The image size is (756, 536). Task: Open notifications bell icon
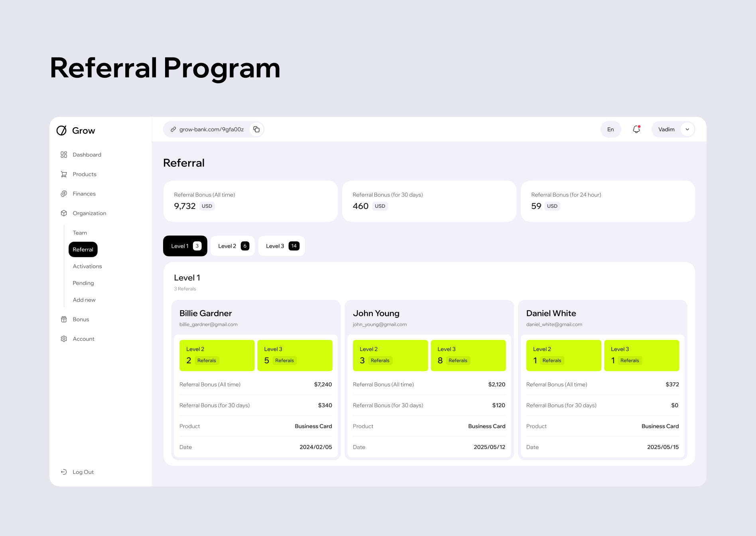pyautogui.click(x=636, y=129)
